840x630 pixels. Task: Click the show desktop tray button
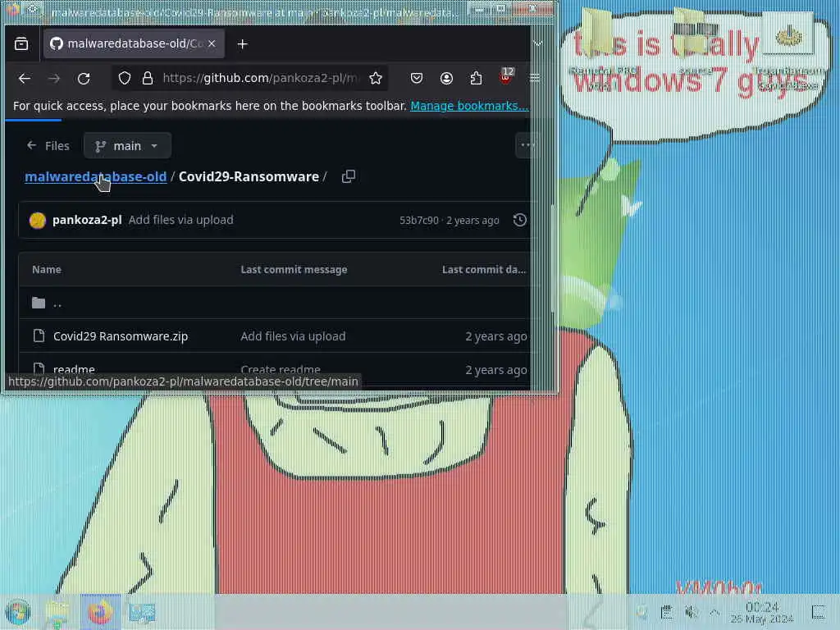coord(819,612)
